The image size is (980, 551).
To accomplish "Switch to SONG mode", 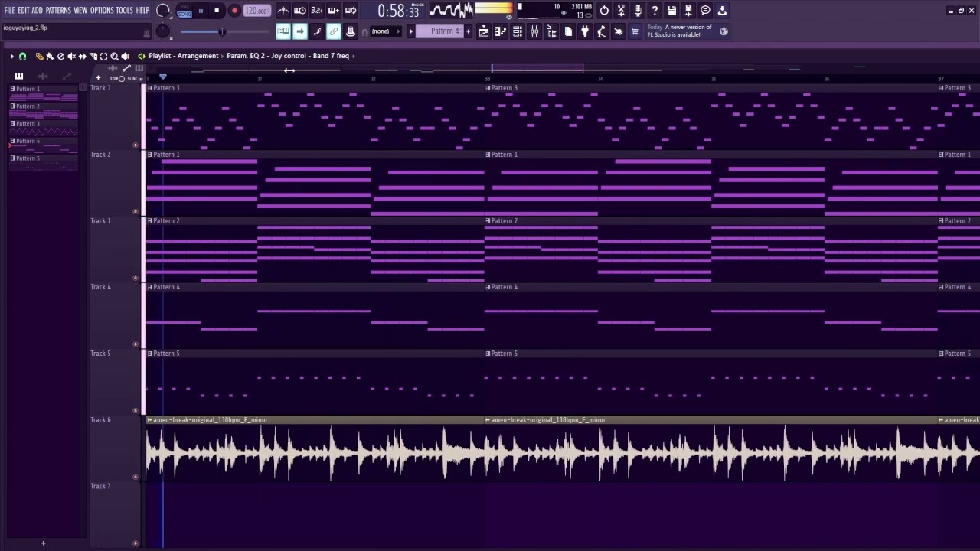I will pos(185,14).
